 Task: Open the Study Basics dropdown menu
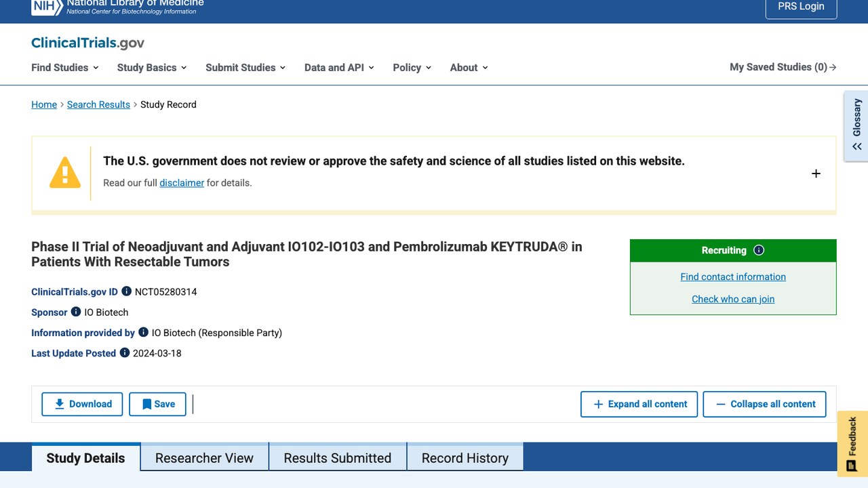point(152,67)
